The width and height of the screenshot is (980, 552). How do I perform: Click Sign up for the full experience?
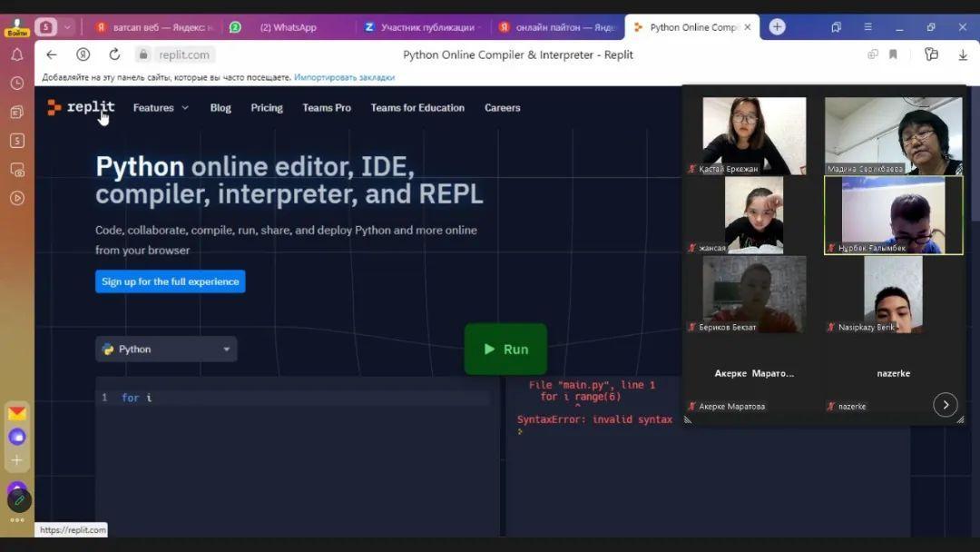coord(170,281)
